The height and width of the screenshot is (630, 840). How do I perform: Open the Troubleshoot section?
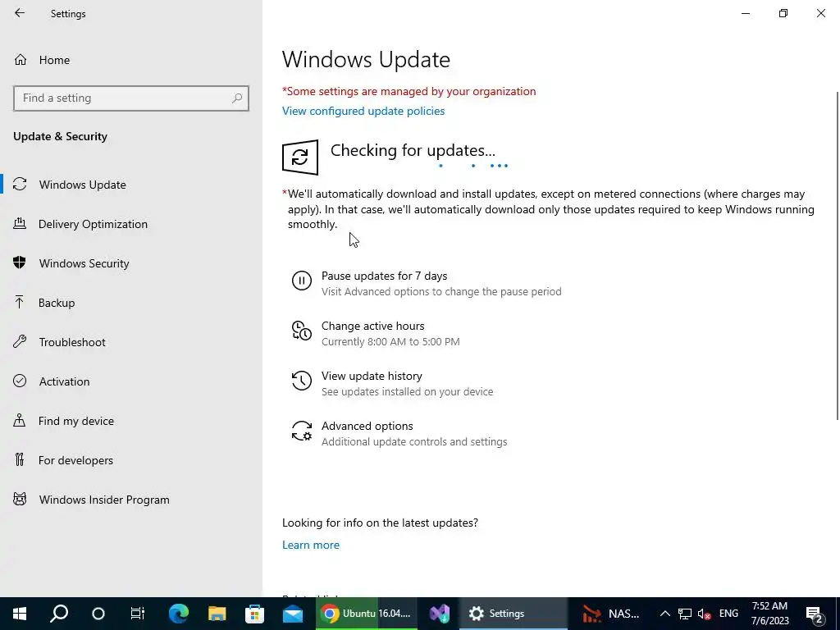(131, 342)
